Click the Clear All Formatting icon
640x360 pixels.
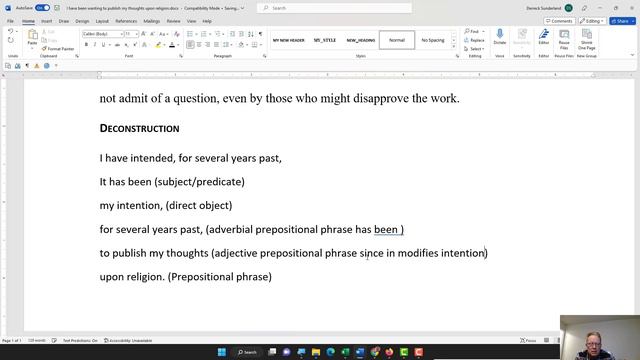click(x=177, y=34)
